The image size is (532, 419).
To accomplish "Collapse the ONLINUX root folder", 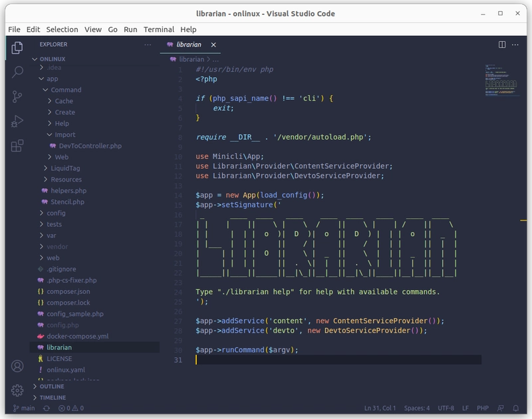I will 53,59.
